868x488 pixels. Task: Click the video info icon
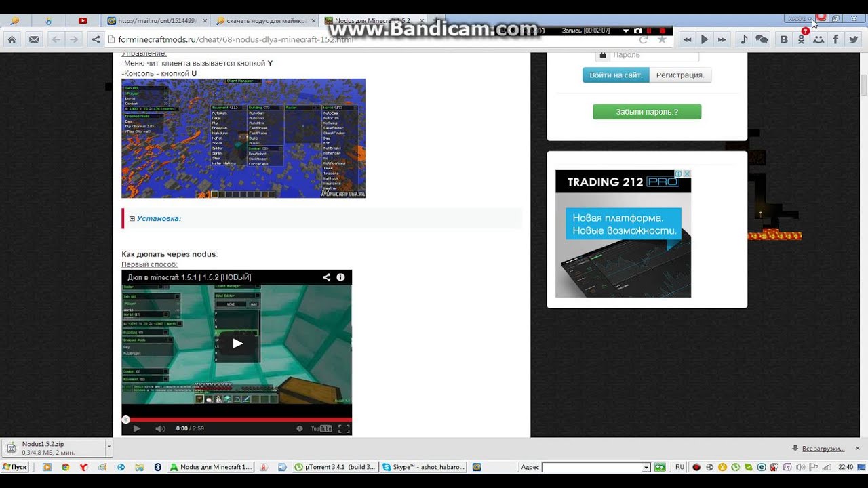click(x=340, y=277)
